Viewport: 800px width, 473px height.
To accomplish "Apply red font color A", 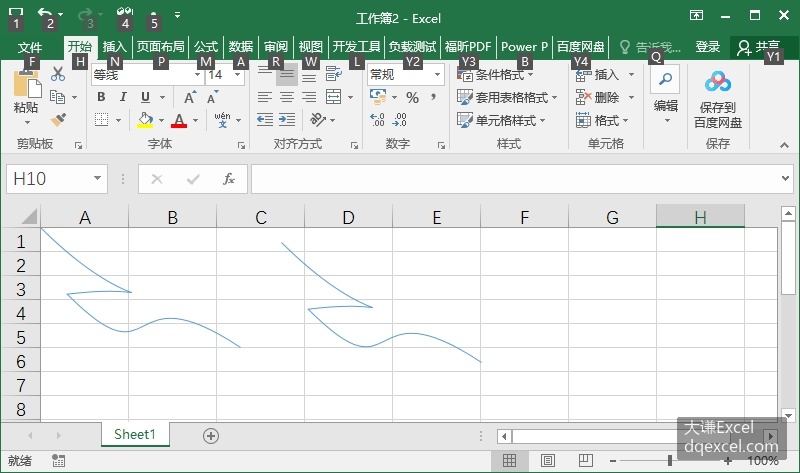I will click(x=179, y=120).
